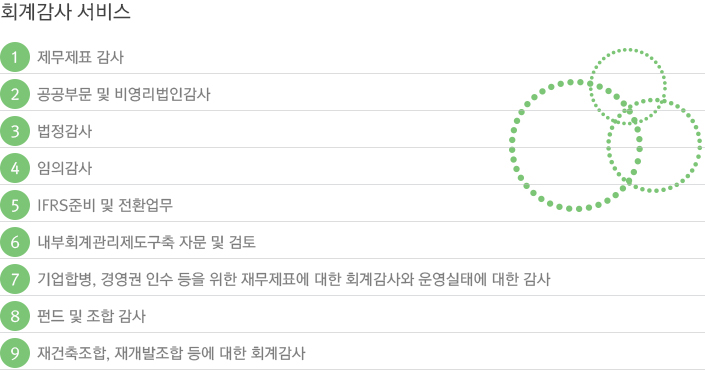Select the 임의감사 list item
705x380 pixels.
point(64,168)
